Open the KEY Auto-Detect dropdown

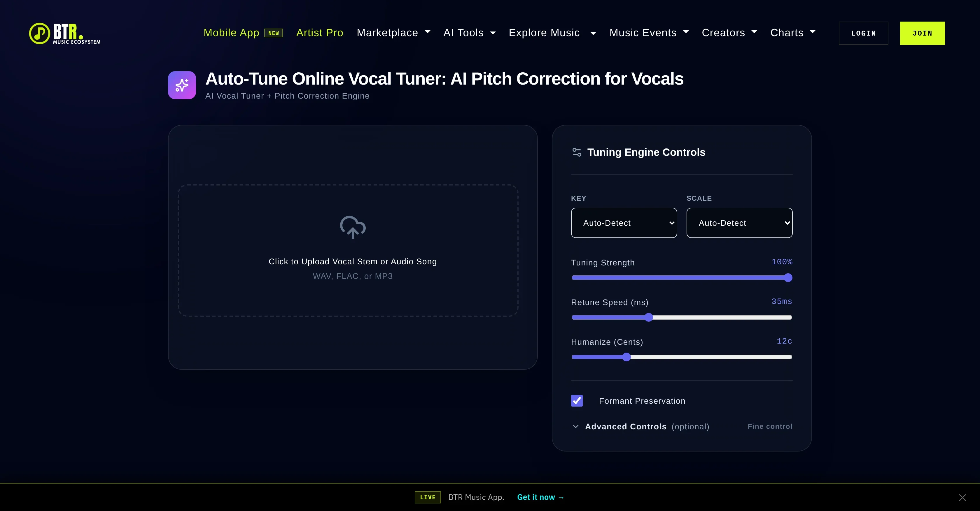click(624, 223)
